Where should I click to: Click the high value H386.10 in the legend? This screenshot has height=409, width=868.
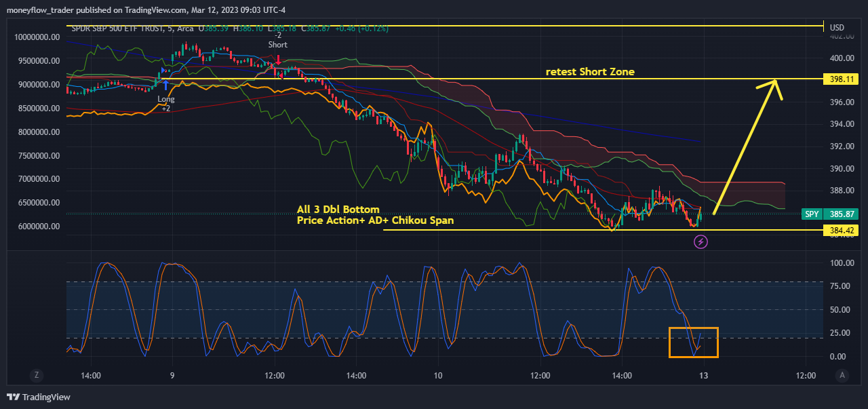coord(248,28)
